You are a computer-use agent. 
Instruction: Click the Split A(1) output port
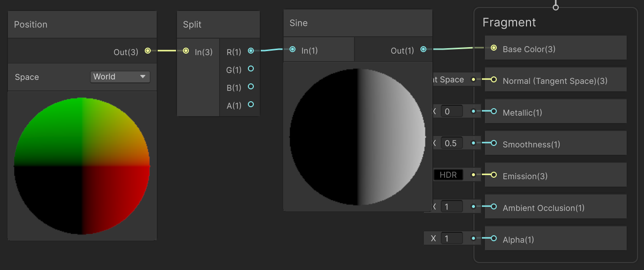pyautogui.click(x=251, y=104)
